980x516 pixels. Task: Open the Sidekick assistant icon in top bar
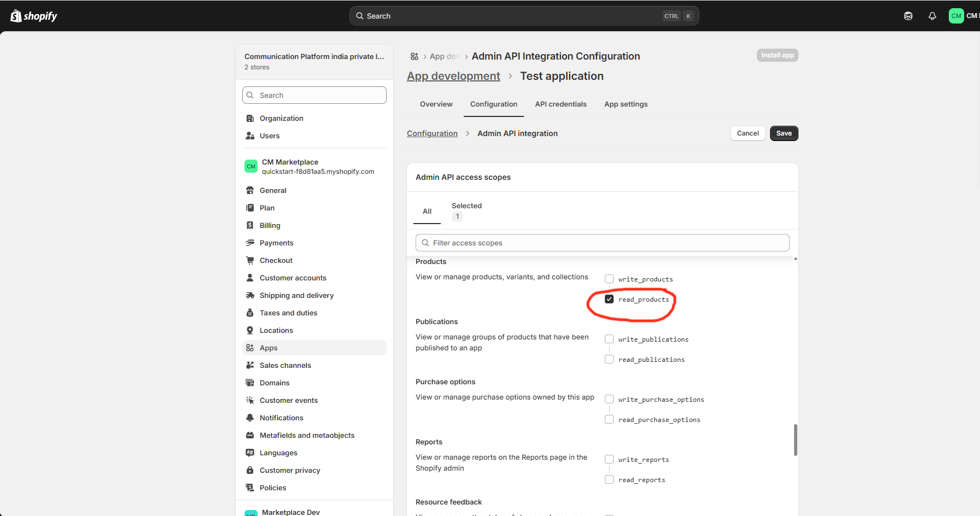tap(908, 16)
